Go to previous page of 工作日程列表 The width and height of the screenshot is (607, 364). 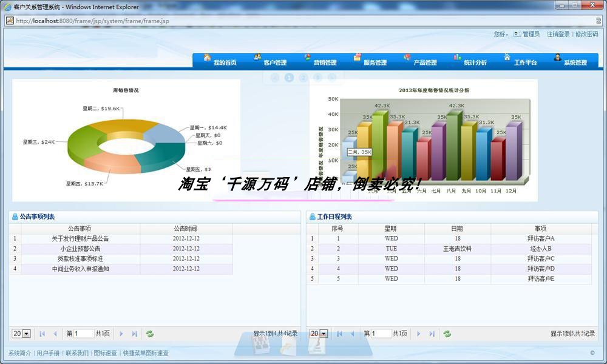pos(352,334)
